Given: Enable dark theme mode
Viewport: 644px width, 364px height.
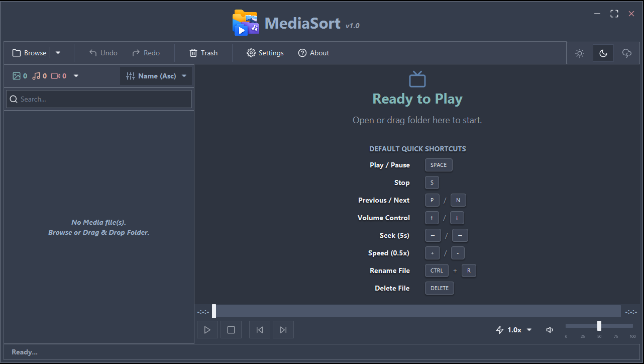Looking at the screenshot, I should (x=603, y=53).
